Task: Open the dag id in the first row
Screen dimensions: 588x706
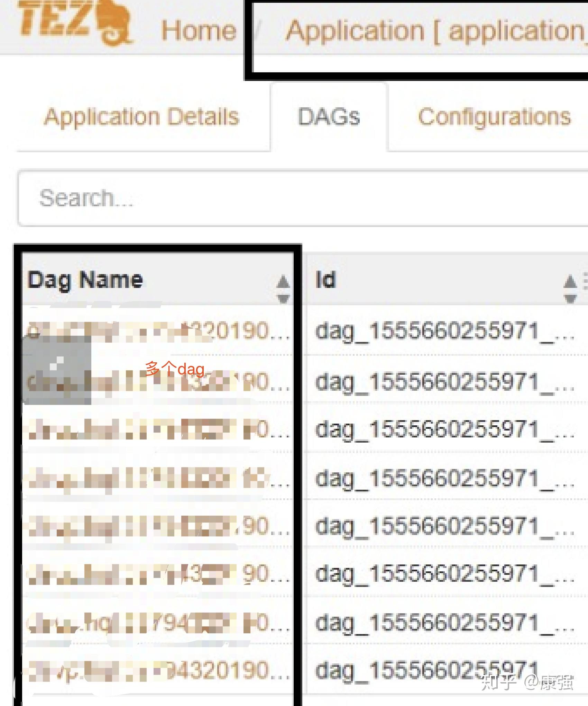Action: [x=444, y=332]
